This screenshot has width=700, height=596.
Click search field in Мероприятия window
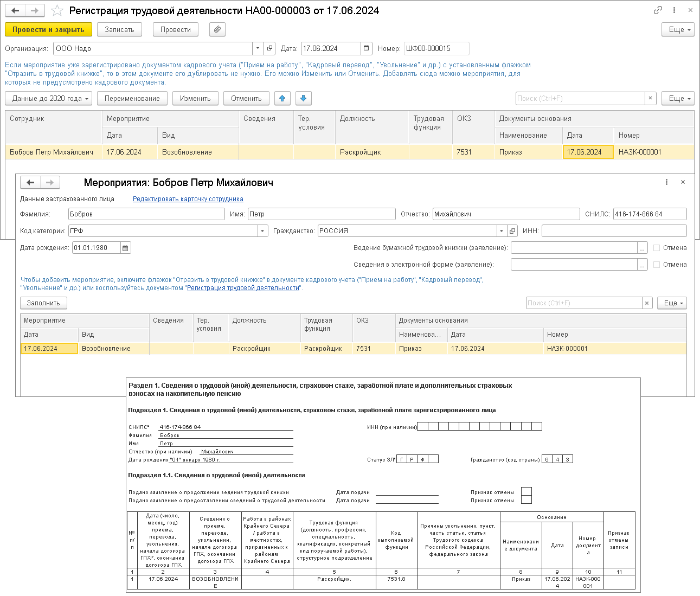[584, 303]
